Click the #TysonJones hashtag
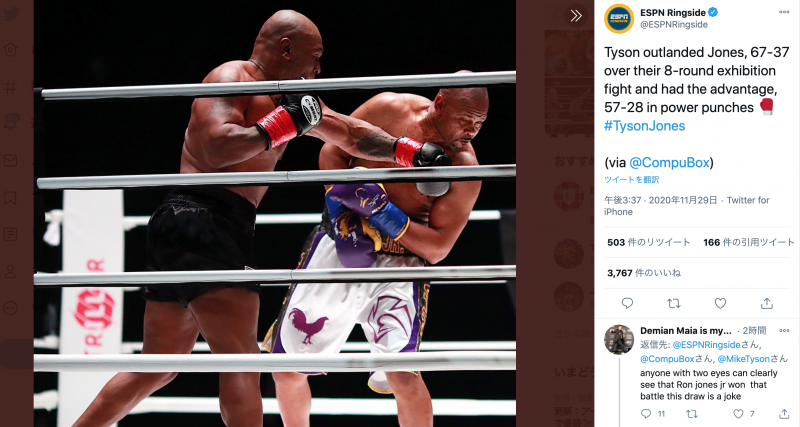The height and width of the screenshot is (427, 800). [644, 126]
